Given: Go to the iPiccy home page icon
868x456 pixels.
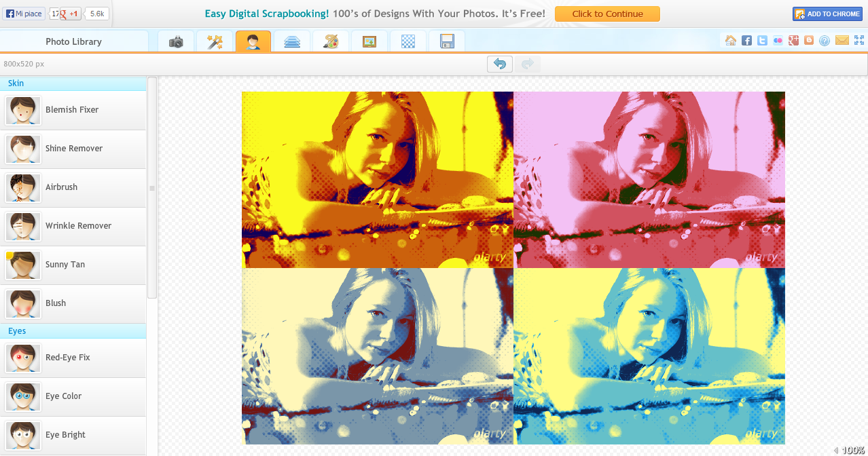Looking at the screenshot, I should point(731,40).
